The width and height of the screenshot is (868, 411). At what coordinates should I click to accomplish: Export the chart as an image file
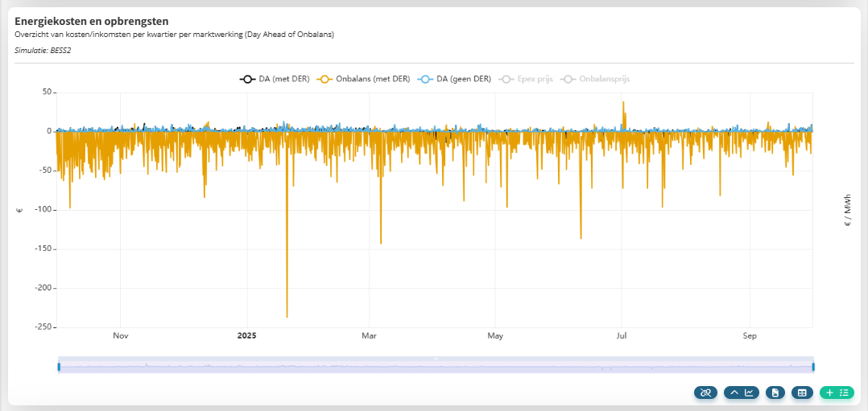pyautogui.click(x=775, y=393)
